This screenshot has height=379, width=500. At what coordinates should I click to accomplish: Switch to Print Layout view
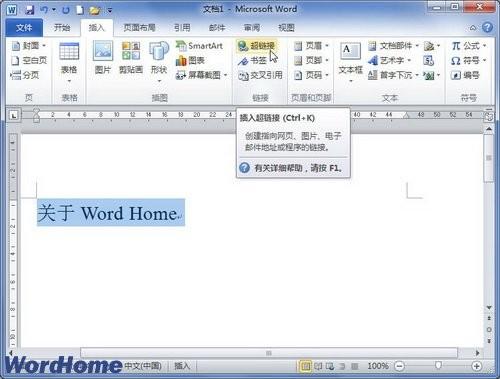point(305,366)
